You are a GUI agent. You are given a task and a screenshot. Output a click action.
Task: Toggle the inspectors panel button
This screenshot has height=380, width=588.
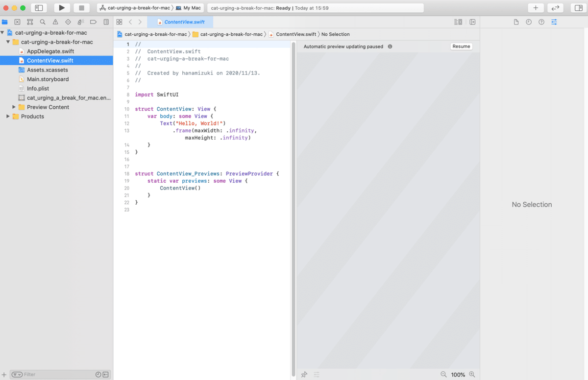pyautogui.click(x=579, y=8)
